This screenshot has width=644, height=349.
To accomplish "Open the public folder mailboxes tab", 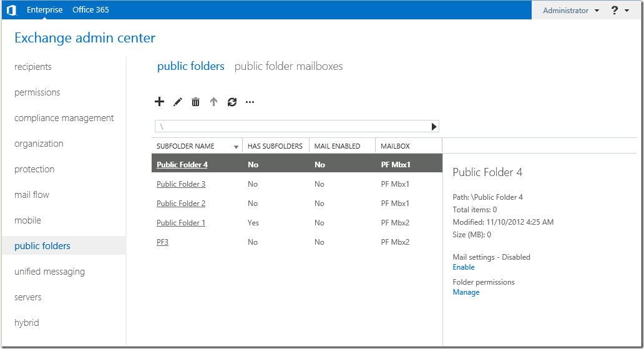I will [x=289, y=66].
